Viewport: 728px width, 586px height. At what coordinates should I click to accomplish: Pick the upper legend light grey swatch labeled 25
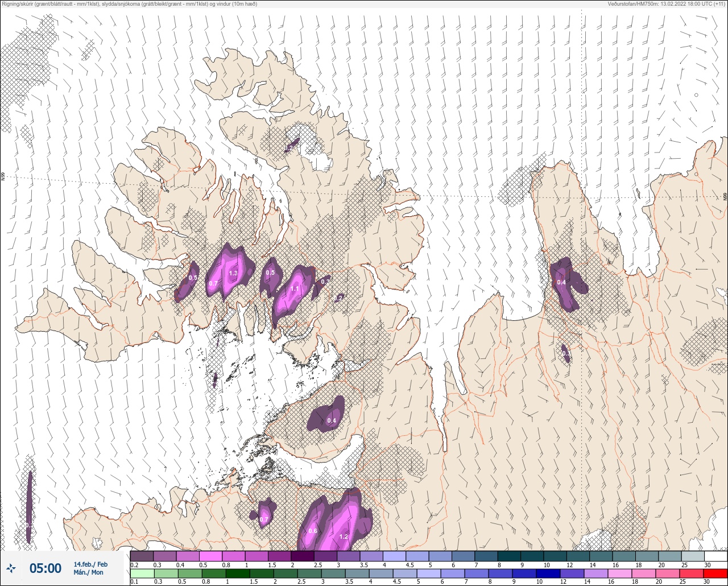(x=692, y=556)
